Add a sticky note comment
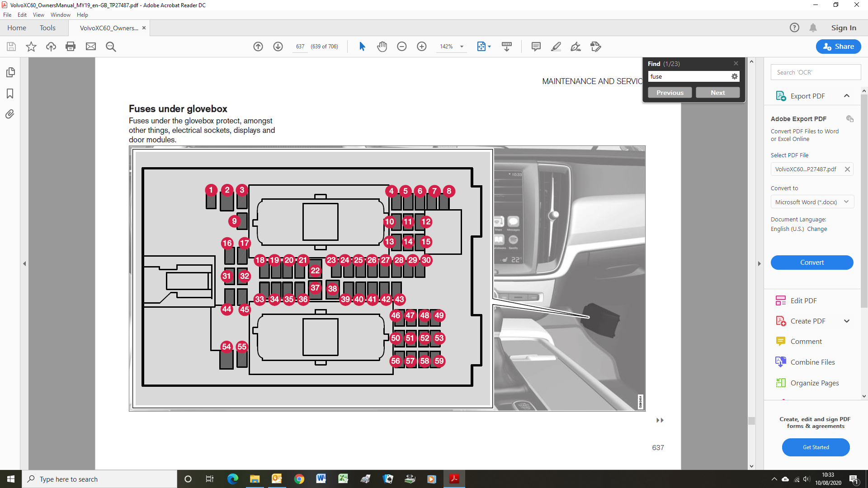 (x=536, y=47)
